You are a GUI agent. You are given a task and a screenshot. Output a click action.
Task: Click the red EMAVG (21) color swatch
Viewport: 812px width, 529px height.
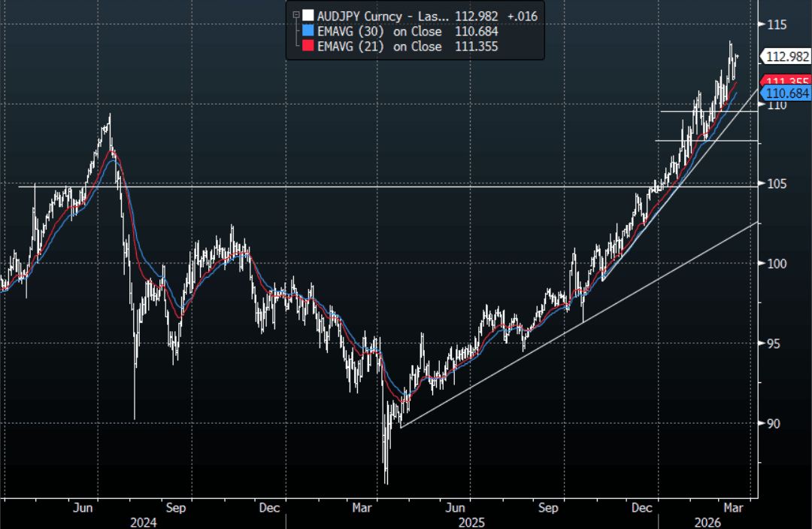pyautogui.click(x=308, y=46)
